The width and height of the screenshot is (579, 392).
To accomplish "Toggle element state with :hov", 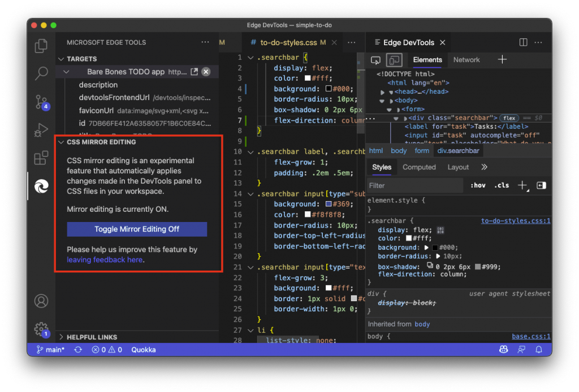I will (x=478, y=185).
